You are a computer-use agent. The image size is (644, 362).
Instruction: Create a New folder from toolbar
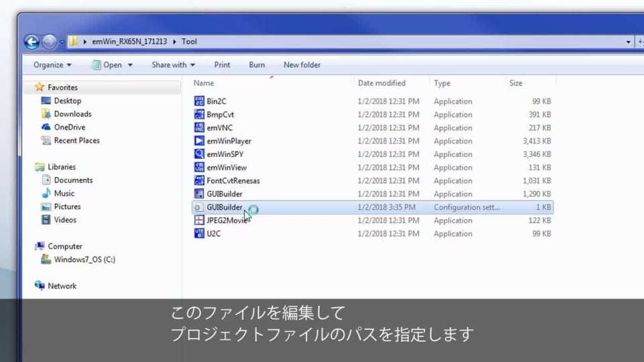(x=302, y=65)
